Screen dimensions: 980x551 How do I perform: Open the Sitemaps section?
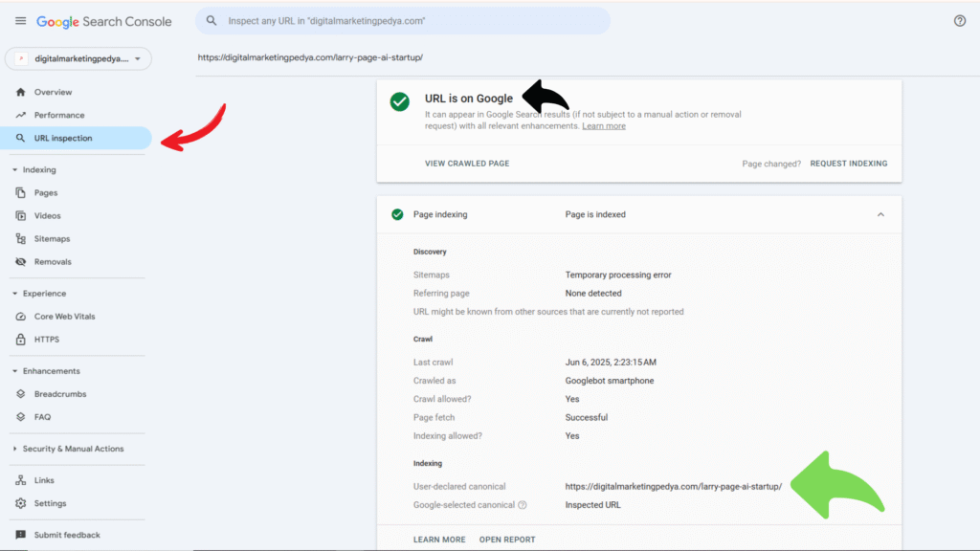(76, 238)
